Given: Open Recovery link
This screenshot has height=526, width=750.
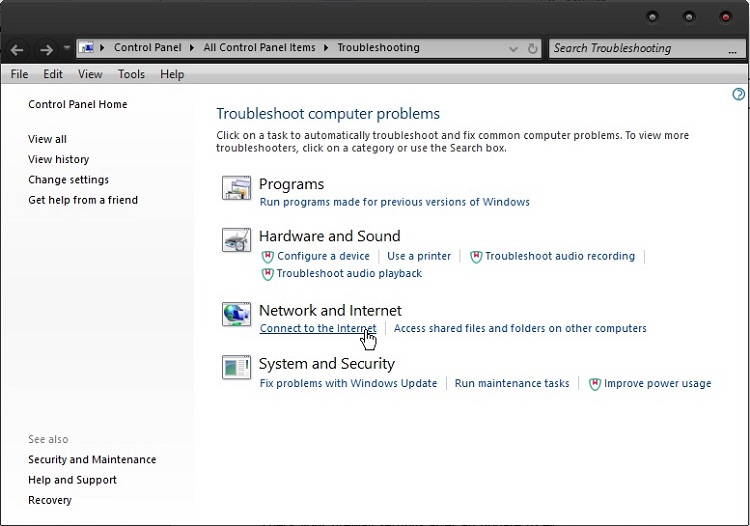Looking at the screenshot, I should coord(50,500).
